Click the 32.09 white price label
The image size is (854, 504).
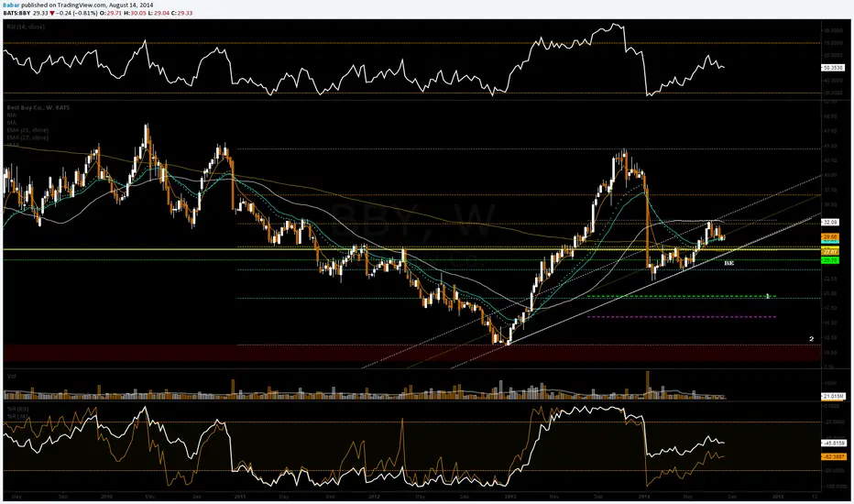830,223
